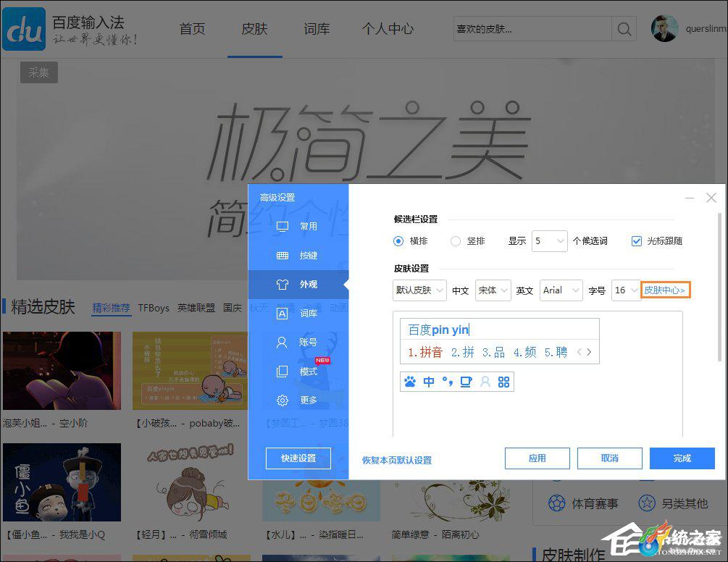
Task: Click the Baidu Input du logo
Action: [24, 29]
